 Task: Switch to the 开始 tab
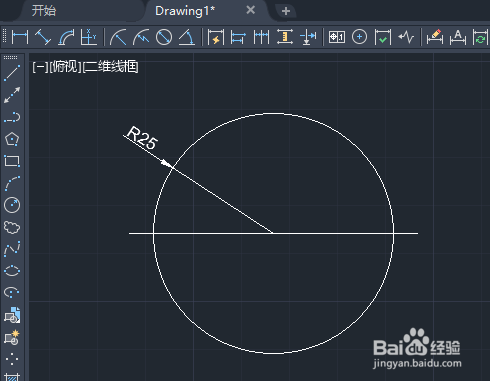(x=44, y=11)
